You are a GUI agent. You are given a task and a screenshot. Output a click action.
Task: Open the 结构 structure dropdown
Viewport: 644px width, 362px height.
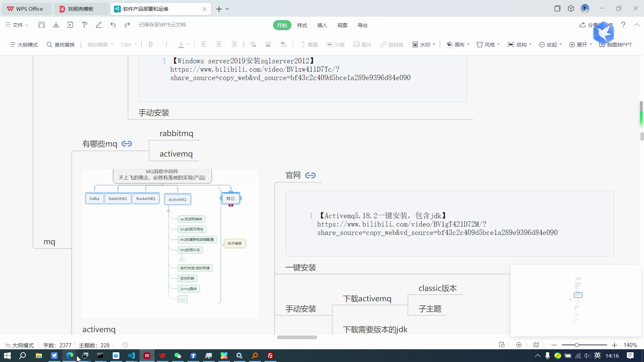pyautogui.click(x=520, y=45)
